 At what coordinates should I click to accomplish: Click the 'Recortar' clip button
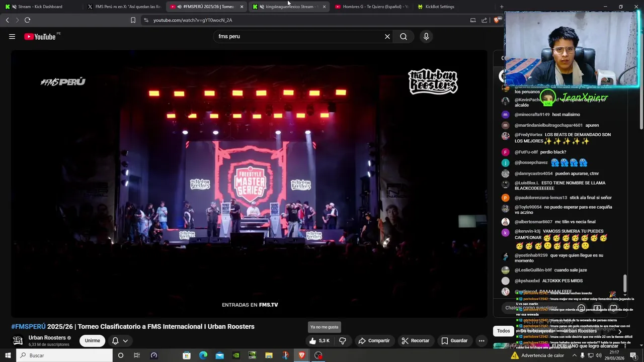tap(415, 340)
